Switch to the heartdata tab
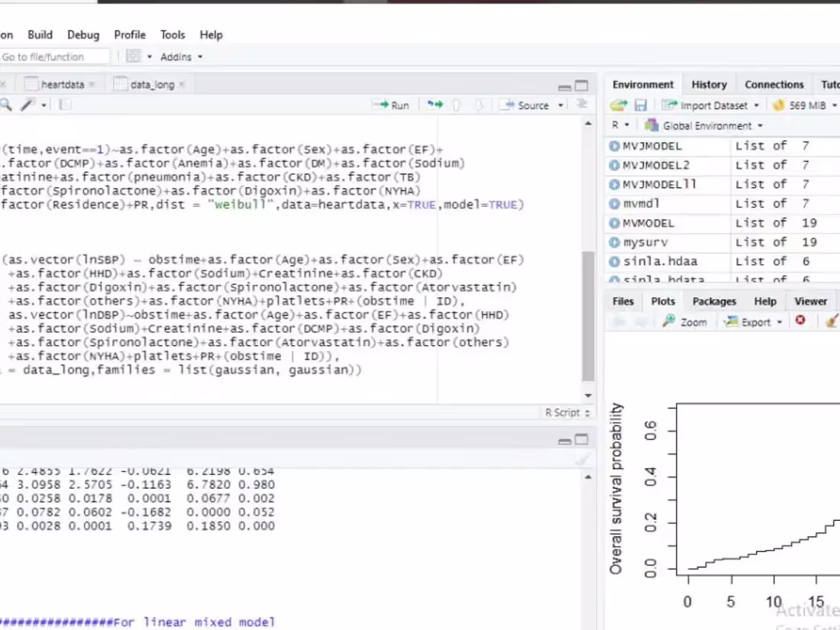Image resolution: width=840 pixels, height=630 pixels. (x=62, y=85)
